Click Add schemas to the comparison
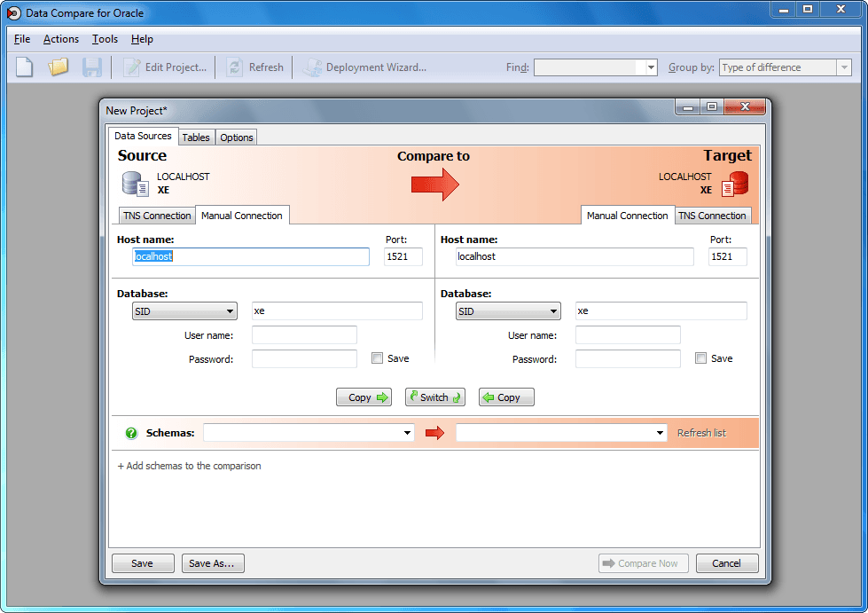This screenshot has width=868, height=613. tap(190, 466)
